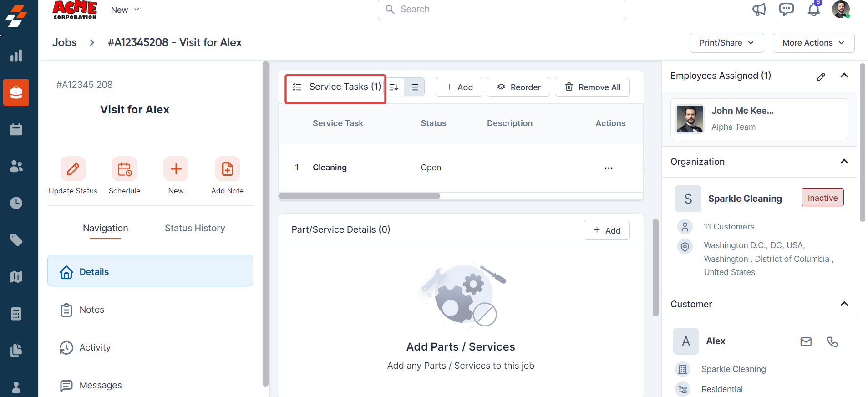The width and height of the screenshot is (868, 397).
Task: Toggle the service tasks list view
Action: click(414, 87)
